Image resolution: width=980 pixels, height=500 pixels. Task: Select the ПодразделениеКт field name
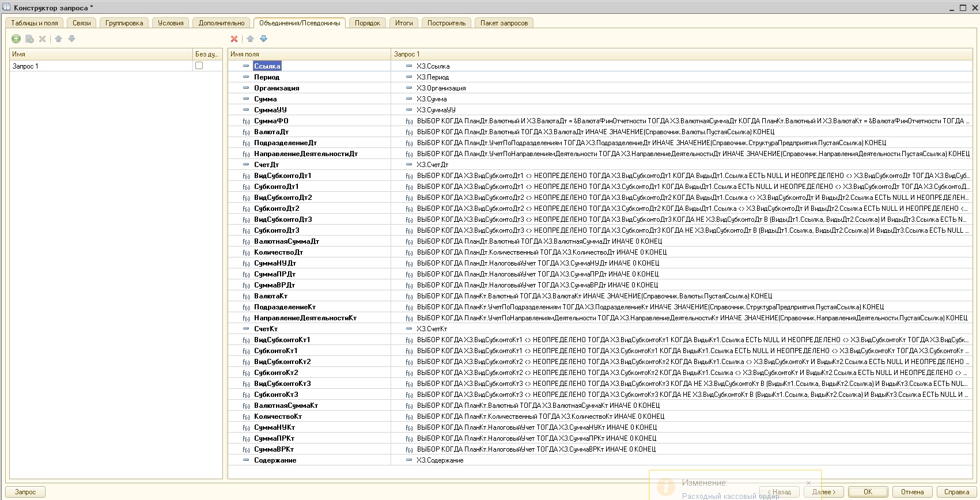pos(285,307)
